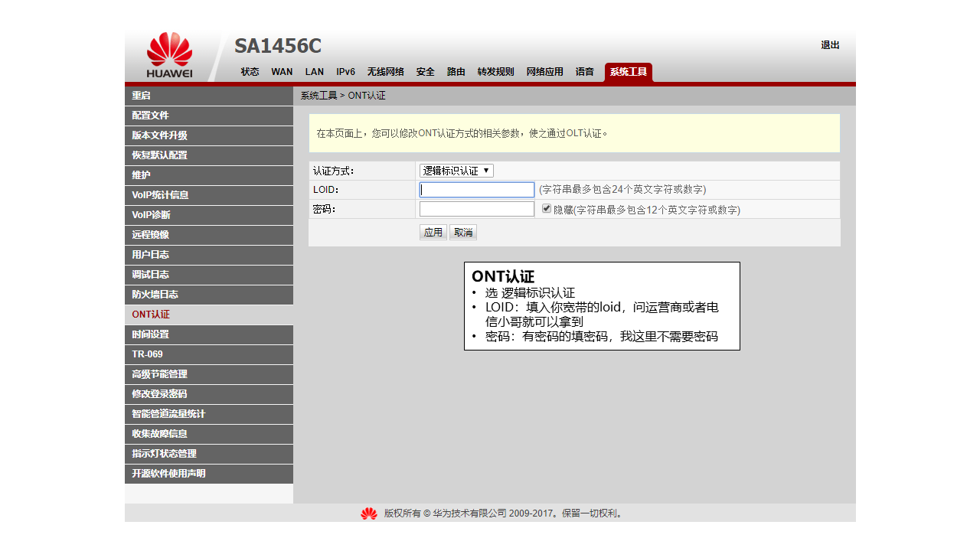The image size is (980, 551).
Task: Go to TR-069 settings in sidebar
Action: (x=208, y=354)
